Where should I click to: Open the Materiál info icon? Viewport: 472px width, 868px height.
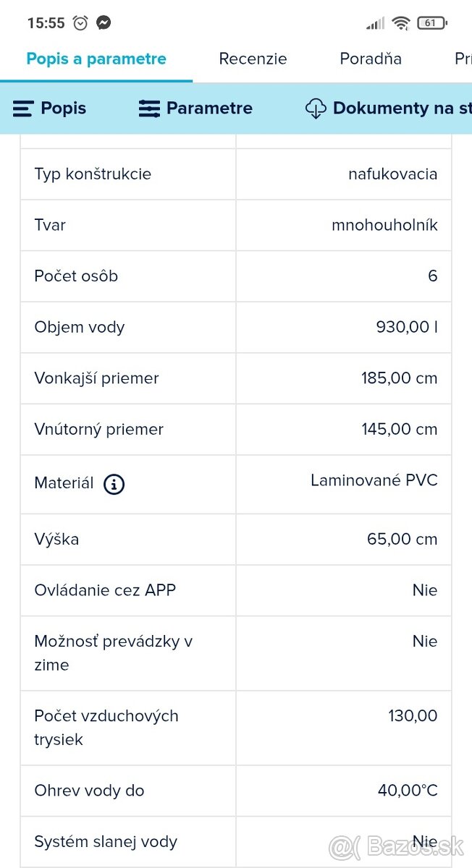point(113,485)
